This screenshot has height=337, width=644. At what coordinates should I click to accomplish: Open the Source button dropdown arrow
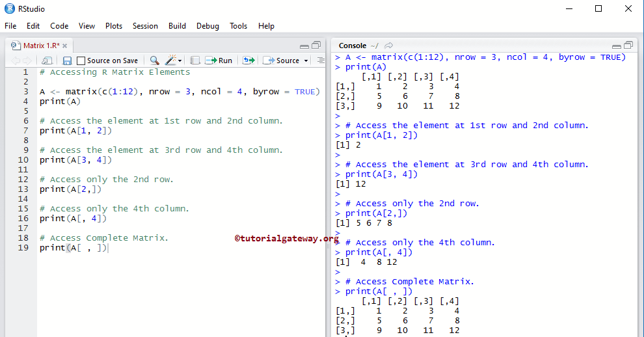[x=306, y=61]
